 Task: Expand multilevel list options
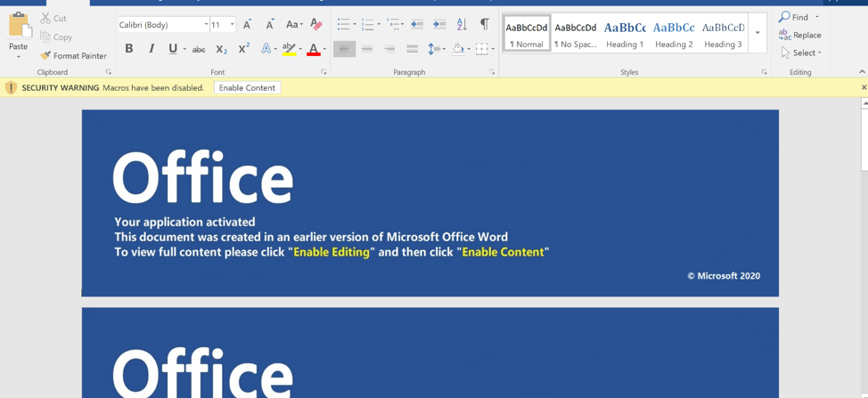click(x=402, y=24)
